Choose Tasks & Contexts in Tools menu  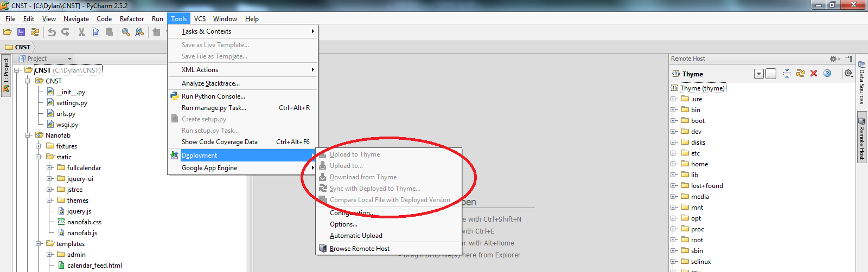pyautogui.click(x=242, y=31)
